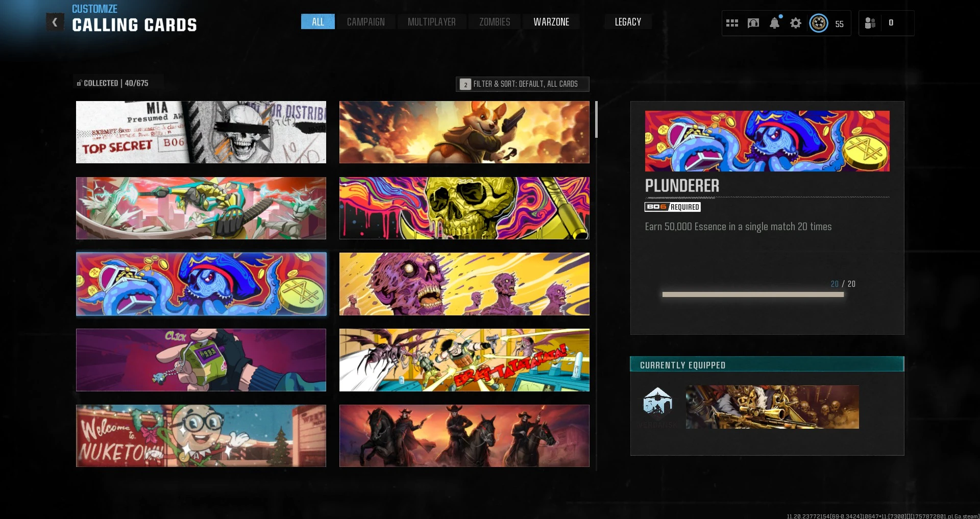Open the Zombies category tab
The height and width of the screenshot is (519, 980).
(x=494, y=22)
